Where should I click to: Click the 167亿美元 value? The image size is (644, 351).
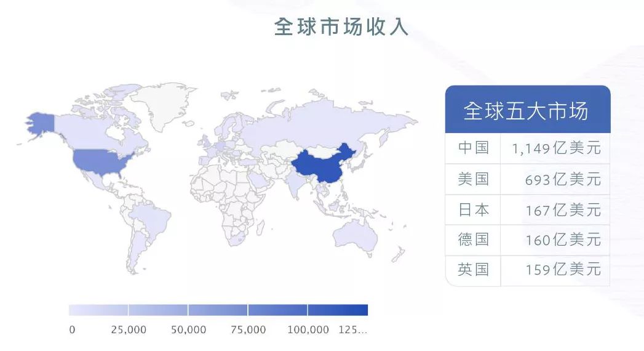(563, 210)
